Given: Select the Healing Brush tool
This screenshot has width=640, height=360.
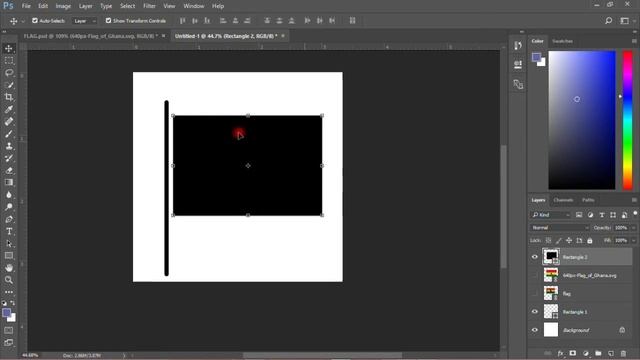Looking at the screenshot, I should (x=9, y=122).
